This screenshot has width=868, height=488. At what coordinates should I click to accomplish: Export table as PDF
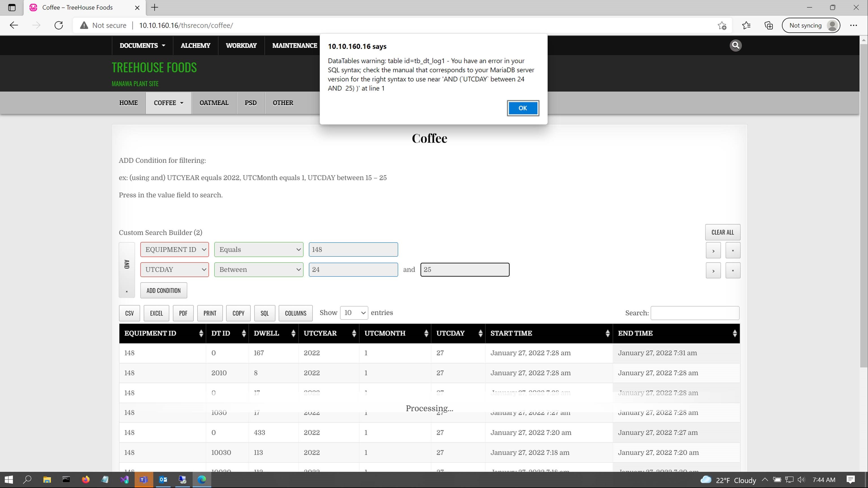[183, 313]
